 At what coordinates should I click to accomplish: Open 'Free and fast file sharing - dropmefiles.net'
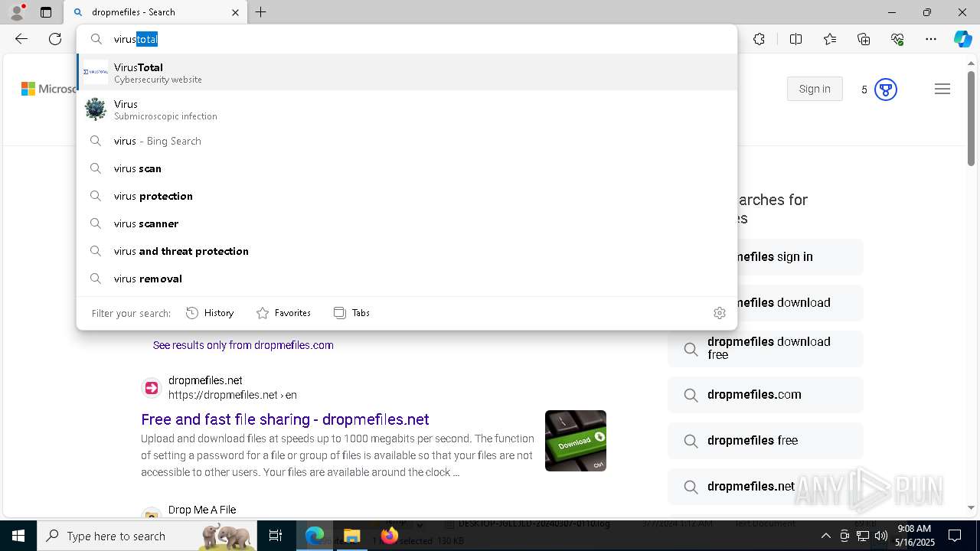(x=285, y=419)
